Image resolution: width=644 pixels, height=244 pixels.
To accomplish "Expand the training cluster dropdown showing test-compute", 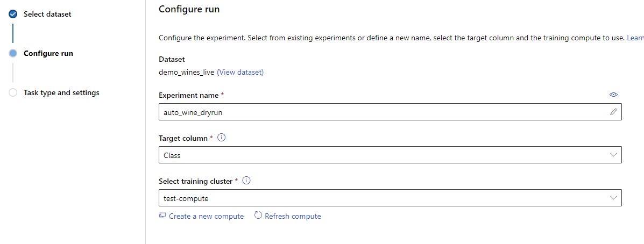I will click(x=377, y=198).
